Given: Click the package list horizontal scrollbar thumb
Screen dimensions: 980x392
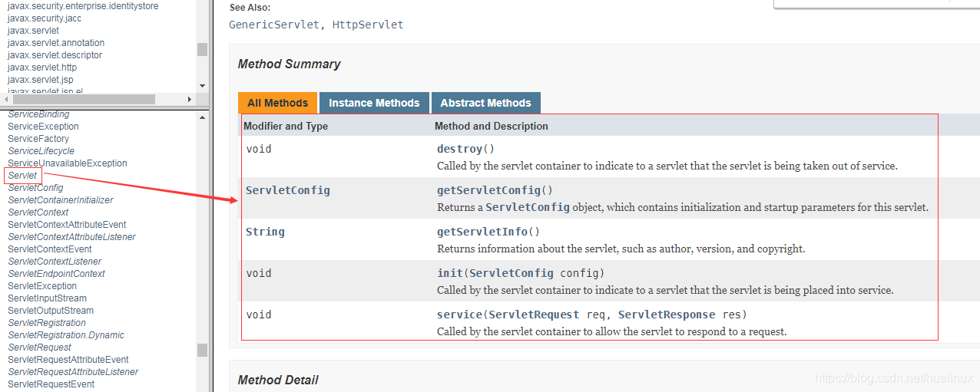Looking at the screenshot, I should coord(84,99).
